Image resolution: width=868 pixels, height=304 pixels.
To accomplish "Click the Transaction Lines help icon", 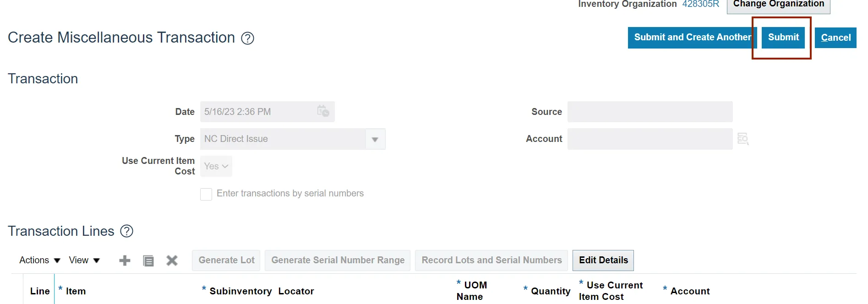I will [126, 231].
